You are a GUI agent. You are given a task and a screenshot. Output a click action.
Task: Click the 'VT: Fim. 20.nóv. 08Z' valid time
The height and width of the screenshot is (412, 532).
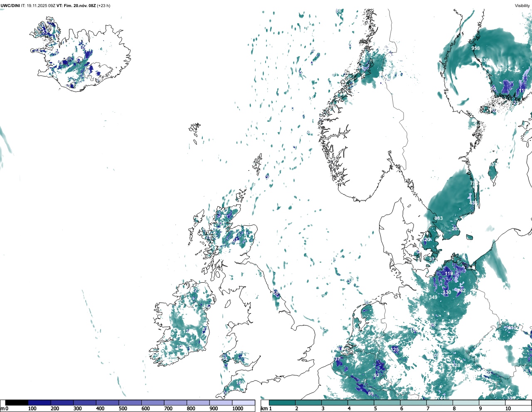(x=76, y=6)
